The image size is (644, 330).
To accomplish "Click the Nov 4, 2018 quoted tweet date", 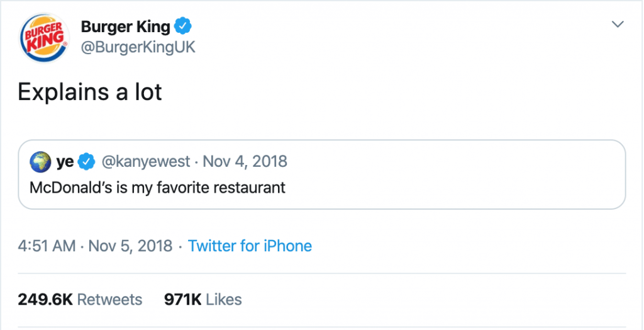I will pos(245,162).
